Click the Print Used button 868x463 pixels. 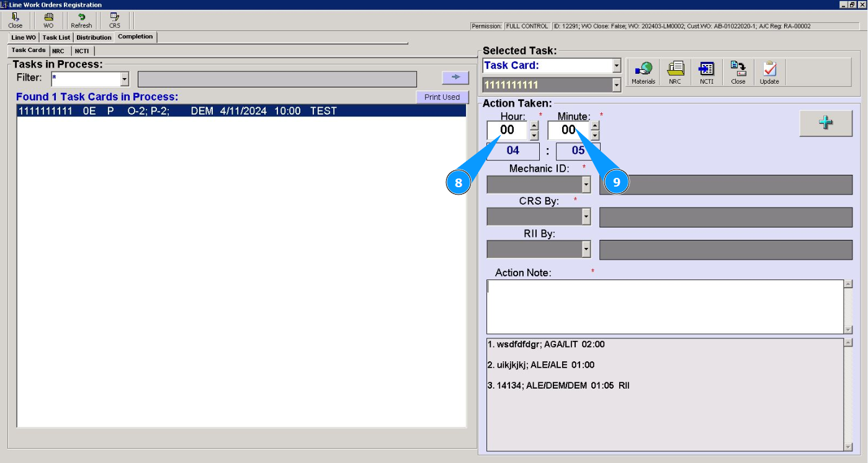[x=442, y=97]
